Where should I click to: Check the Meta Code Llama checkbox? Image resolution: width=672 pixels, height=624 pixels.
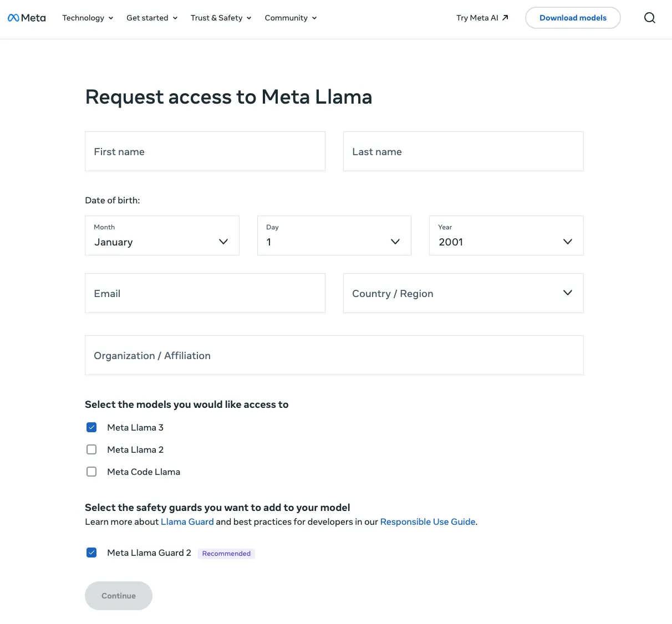coord(91,472)
